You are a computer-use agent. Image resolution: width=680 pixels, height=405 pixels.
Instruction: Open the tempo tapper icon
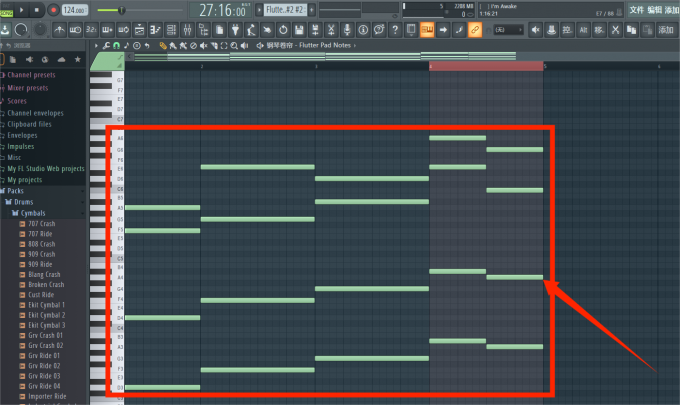251,30
